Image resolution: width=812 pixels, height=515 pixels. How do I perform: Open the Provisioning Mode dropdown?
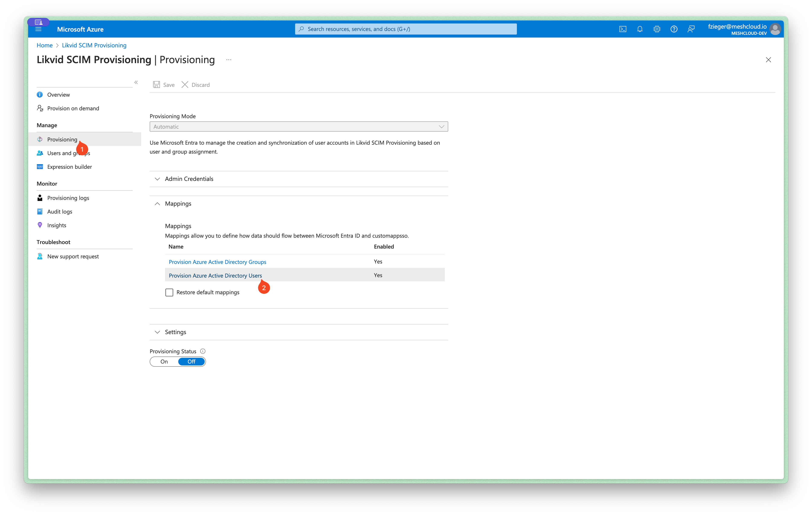coord(299,127)
